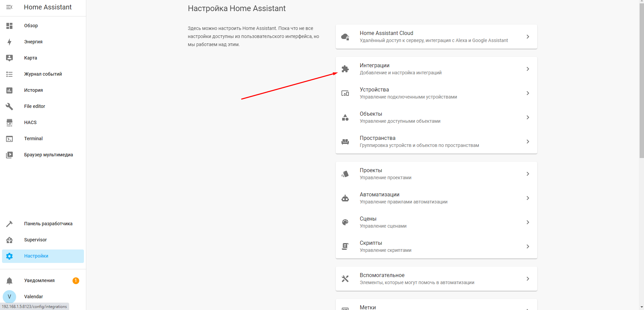The width and height of the screenshot is (644, 310).
Task: Click the Terminal console icon
Action: coord(9,139)
